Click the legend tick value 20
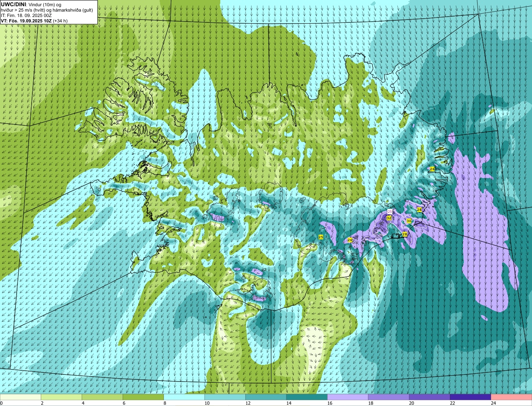Image resolution: width=532 pixels, height=406 pixels. pos(411,403)
